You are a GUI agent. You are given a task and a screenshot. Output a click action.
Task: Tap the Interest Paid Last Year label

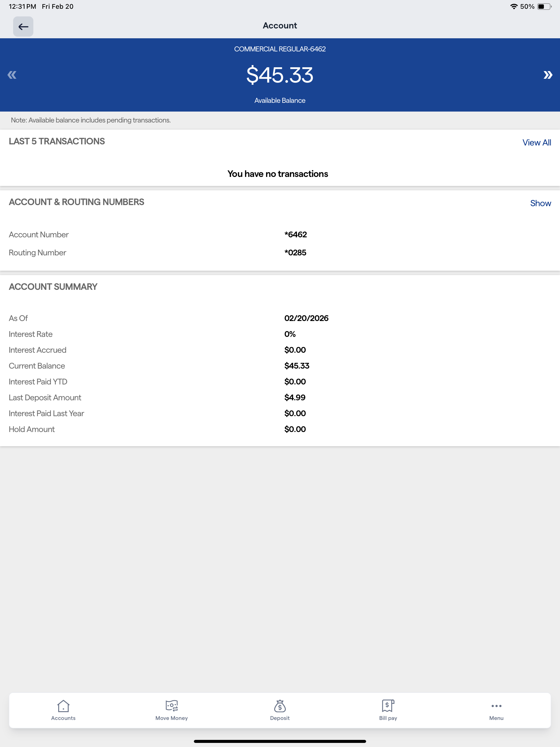click(x=46, y=413)
